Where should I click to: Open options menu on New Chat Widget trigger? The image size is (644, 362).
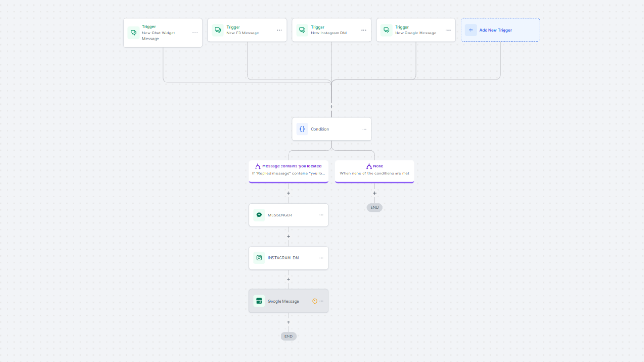click(195, 33)
